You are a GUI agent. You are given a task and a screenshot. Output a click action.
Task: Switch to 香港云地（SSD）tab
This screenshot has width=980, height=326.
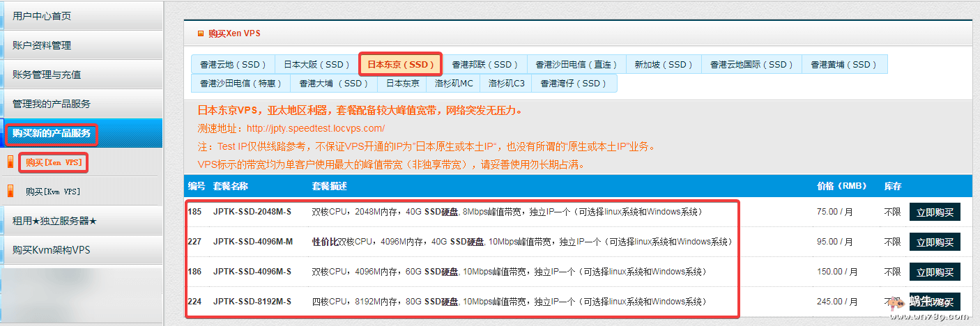click(x=233, y=64)
